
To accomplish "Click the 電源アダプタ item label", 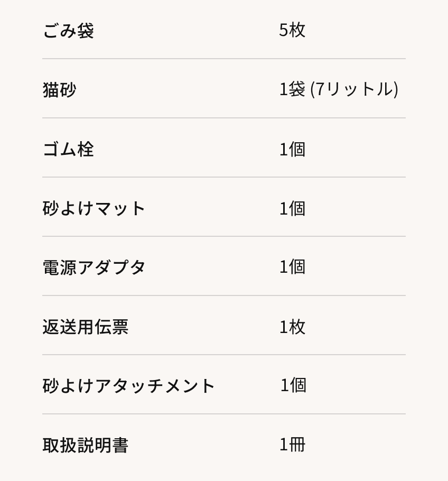I will 94,267.
